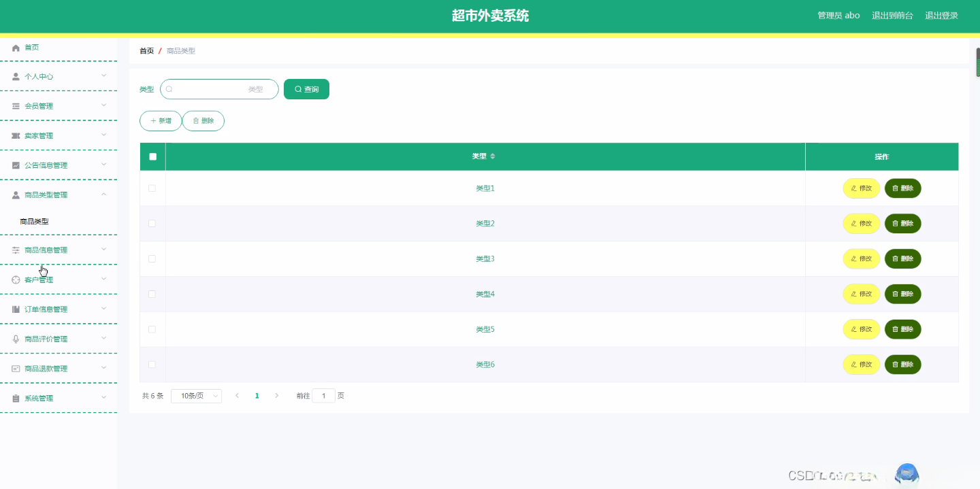This screenshot has width=980, height=489.
Task: Click 删除 for row 类型2
Action: [x=903, y=224]
